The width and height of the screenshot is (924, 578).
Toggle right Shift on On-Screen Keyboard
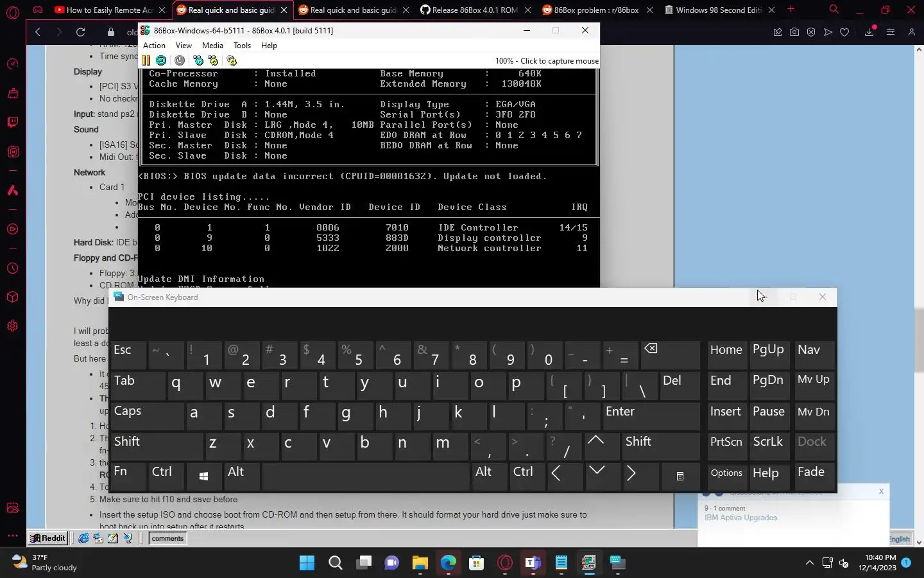click(661, 446)
